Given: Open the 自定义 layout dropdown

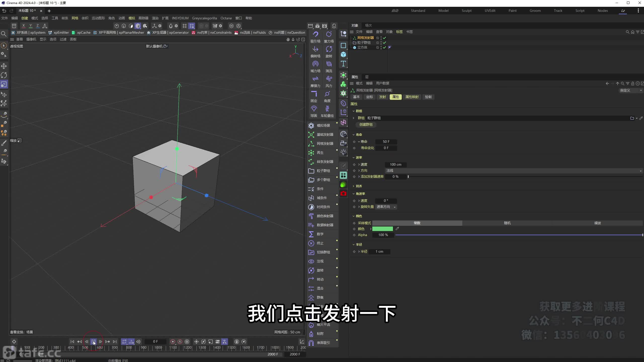Looking at the screenshot, I should pos(631,90).
